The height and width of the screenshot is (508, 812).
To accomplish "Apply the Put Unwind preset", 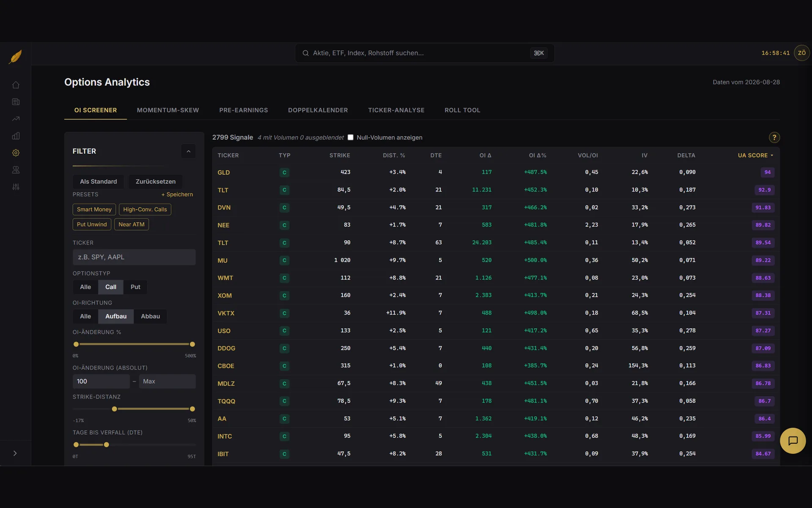I will 92,224.
